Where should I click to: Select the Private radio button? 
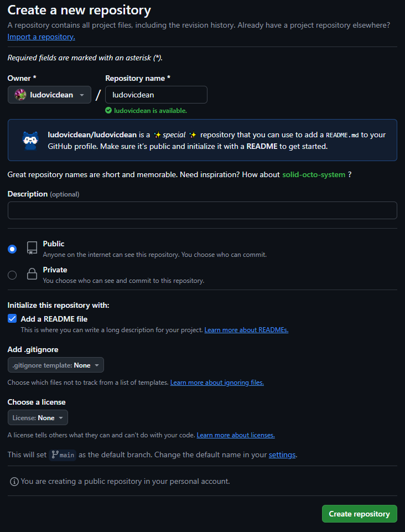coord(12,275)
